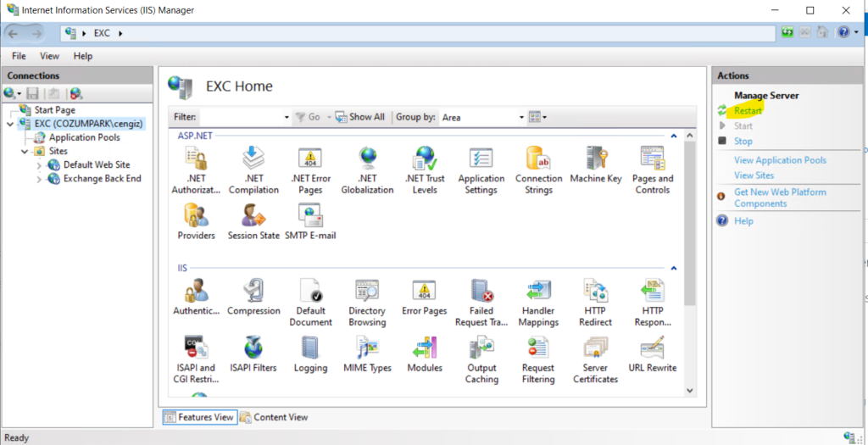Switch to Features View tab
The width and height of the screenshot is (868, 445).
pyautogui.click(x=200, y=417)
